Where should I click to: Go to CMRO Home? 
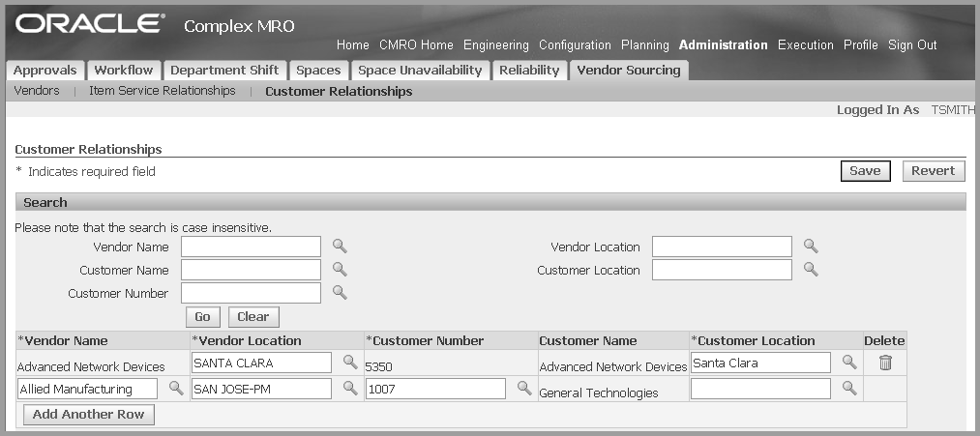click(x=416, y=45)
